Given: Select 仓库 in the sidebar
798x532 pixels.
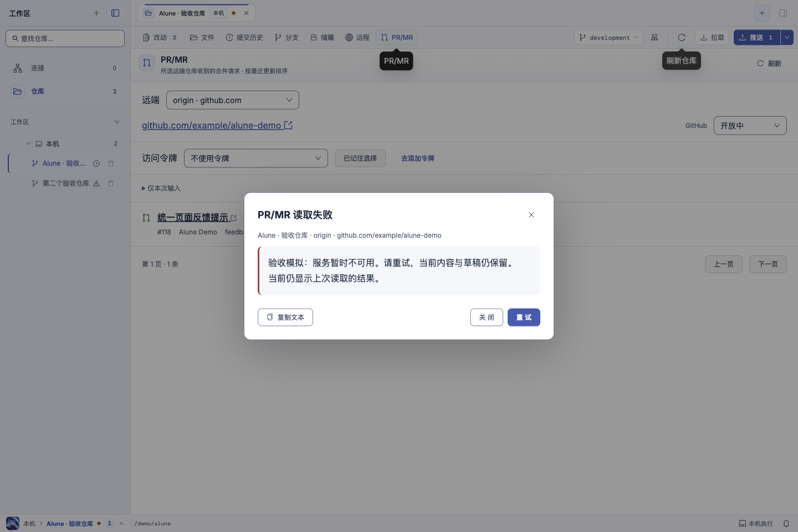Looking at the screenshot, I should [65, 91].
